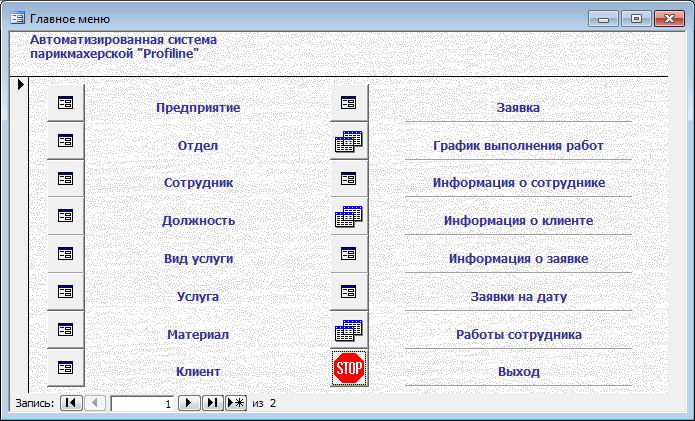Open the Услуга form icon
This screenshot has width=695, height=421.
(x=66, y=292)
